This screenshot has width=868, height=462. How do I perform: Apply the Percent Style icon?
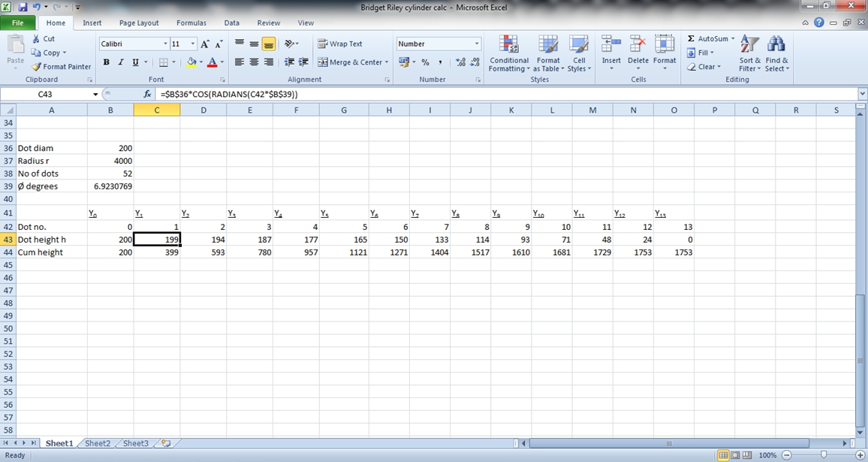[x=425, y=62]
